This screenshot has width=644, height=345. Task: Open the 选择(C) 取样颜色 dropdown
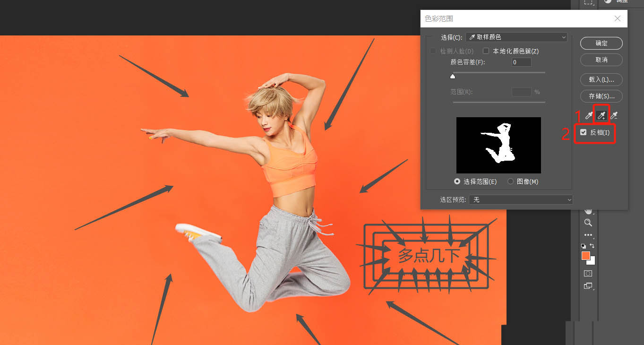click(516, 37)
